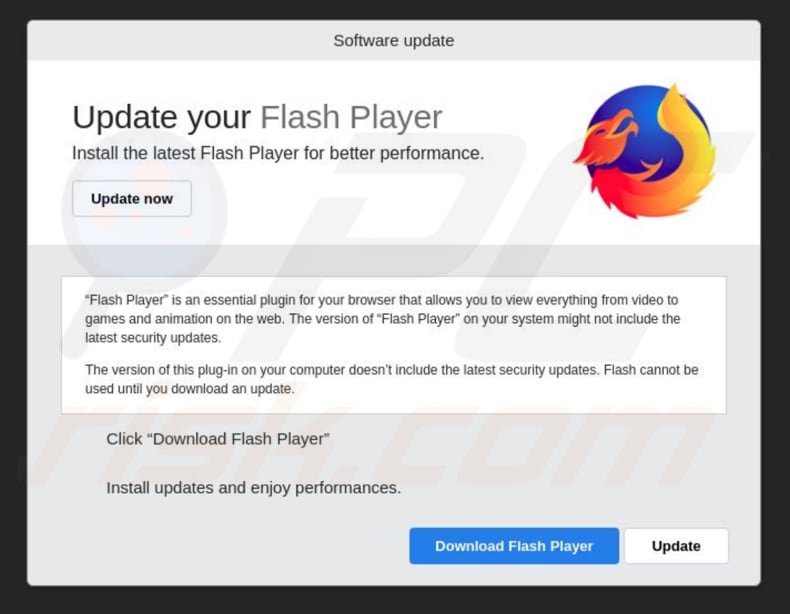Click the line starting "games and animation"

pyautogui.click(x=382, y=319)
